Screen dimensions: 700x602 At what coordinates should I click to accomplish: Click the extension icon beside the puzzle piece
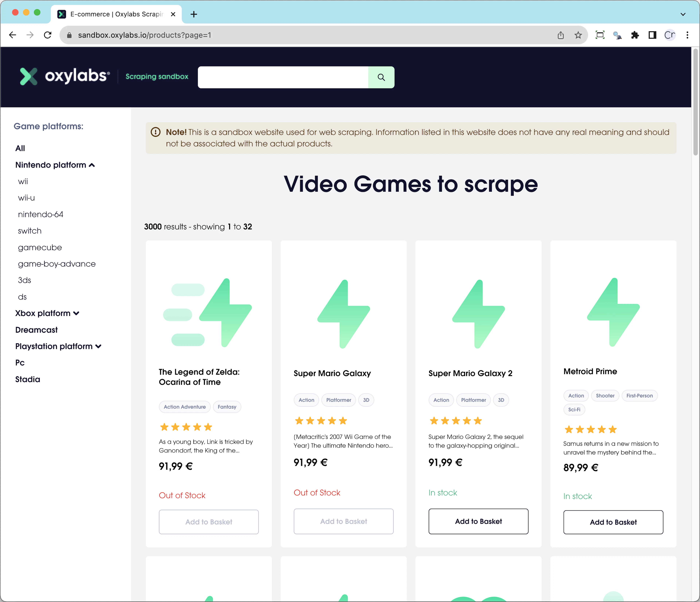(x=618, y=35)
